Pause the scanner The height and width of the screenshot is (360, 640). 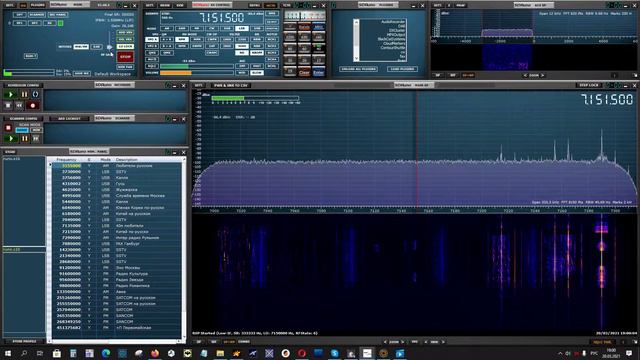[24, 139]
